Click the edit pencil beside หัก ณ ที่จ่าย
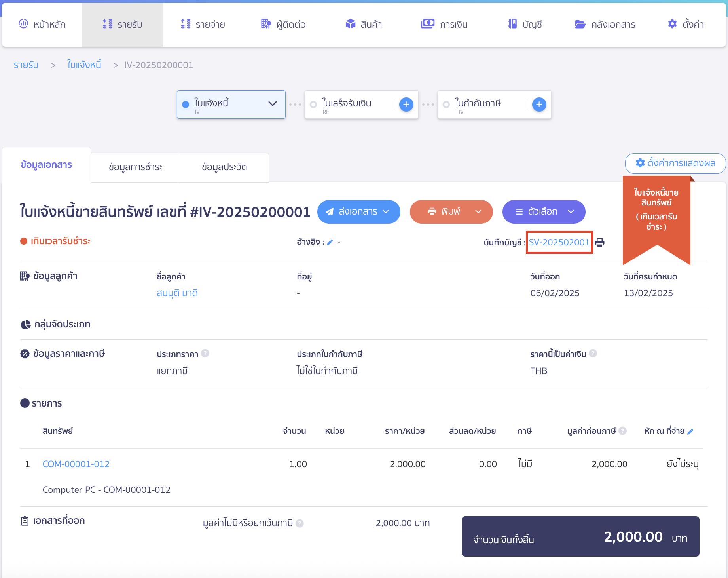Viewport: 728px width, 578px height. point(690,432)
